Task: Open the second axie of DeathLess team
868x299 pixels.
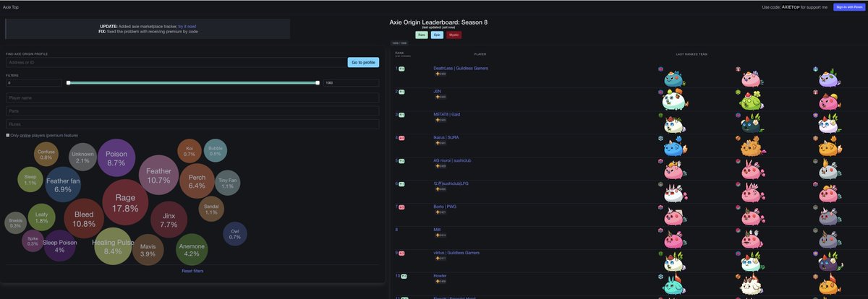Action: click(x=752, y=77)
